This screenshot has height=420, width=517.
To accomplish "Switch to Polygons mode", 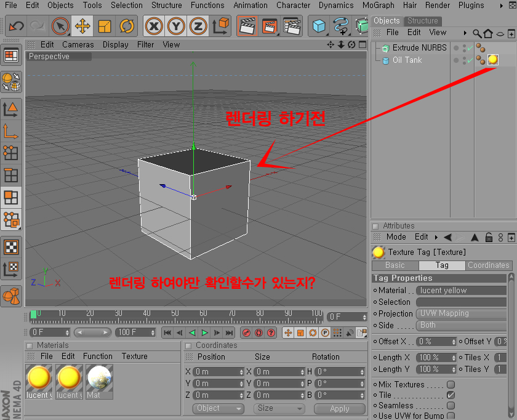I will click(x=11, y=198).
